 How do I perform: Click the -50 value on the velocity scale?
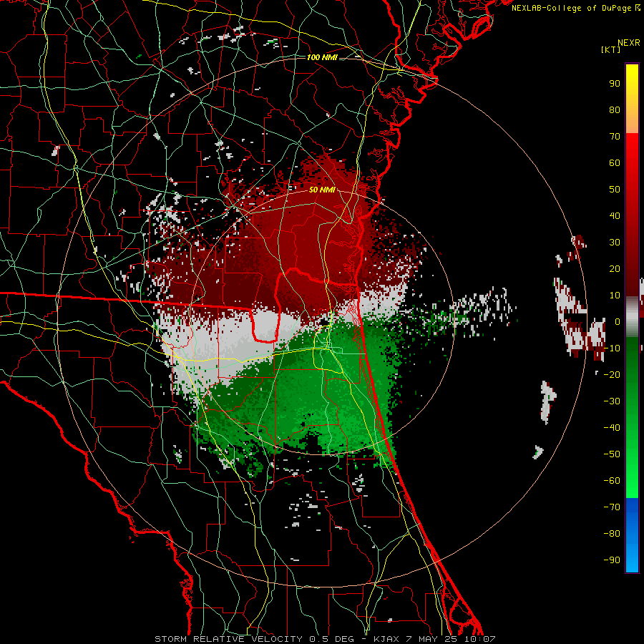pyautogui.click(x=612, y=454)
